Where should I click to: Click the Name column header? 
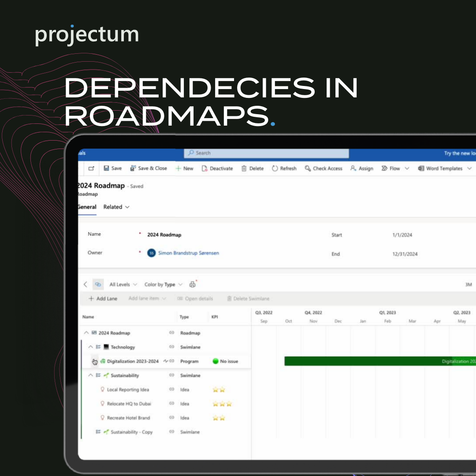pos(88,316)
